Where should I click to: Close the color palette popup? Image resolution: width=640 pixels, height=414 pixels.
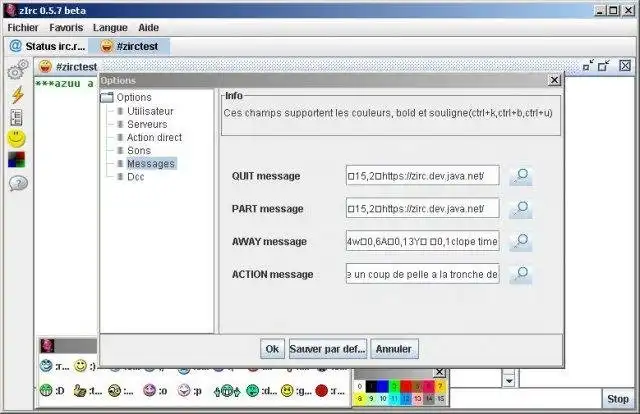439,372
